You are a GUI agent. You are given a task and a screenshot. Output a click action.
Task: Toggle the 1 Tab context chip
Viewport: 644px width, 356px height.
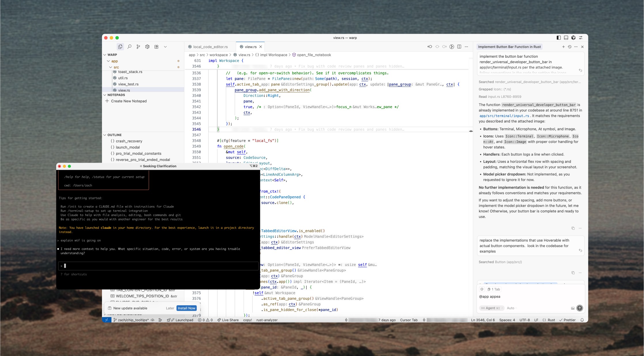point(494,289)
